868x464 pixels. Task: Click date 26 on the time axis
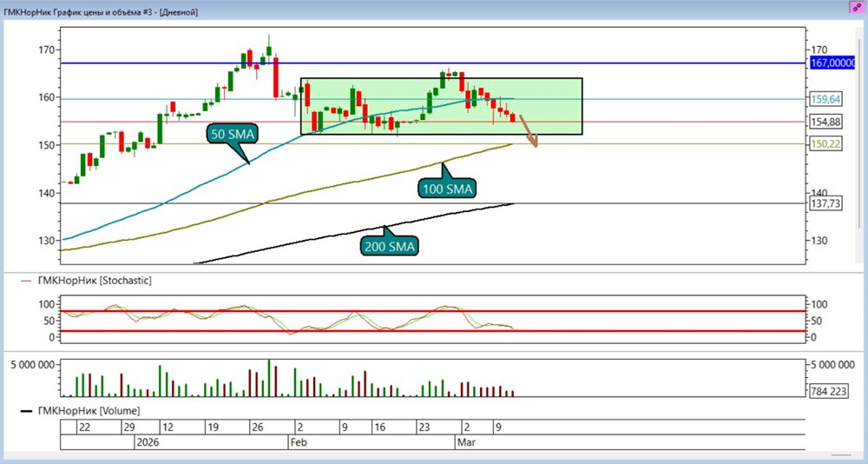(257, 428)
